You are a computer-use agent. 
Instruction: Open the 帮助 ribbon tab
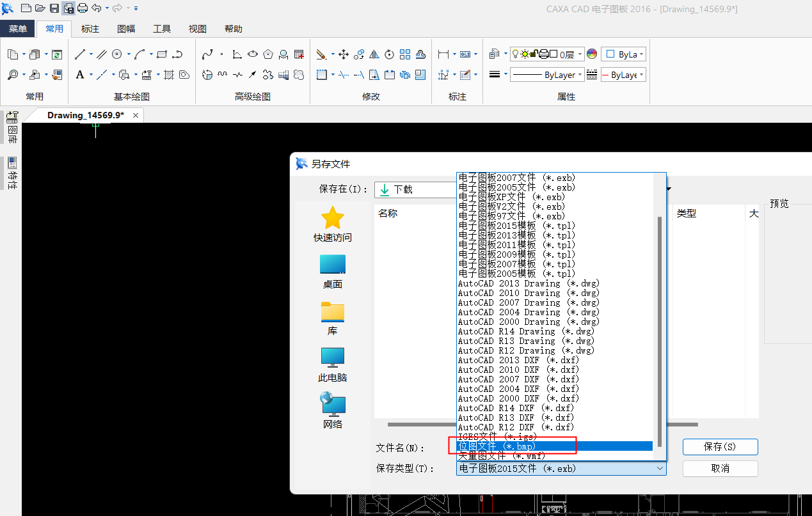pyautogui.click(x=234, y=29)
